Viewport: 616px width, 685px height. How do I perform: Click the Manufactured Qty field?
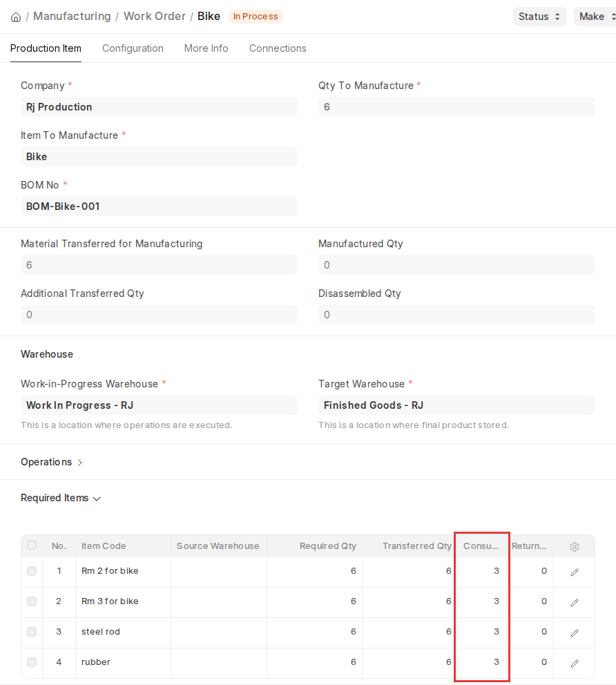pos(456,264)
